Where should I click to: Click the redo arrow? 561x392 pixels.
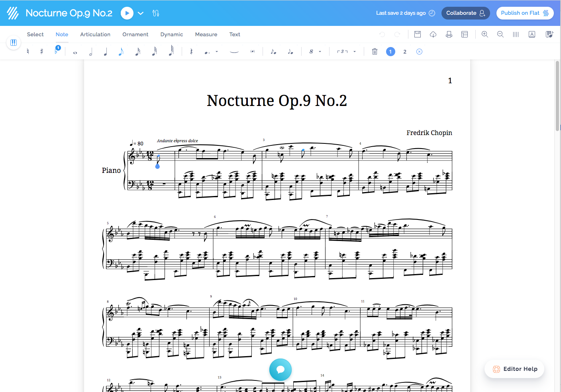[397, 35]
